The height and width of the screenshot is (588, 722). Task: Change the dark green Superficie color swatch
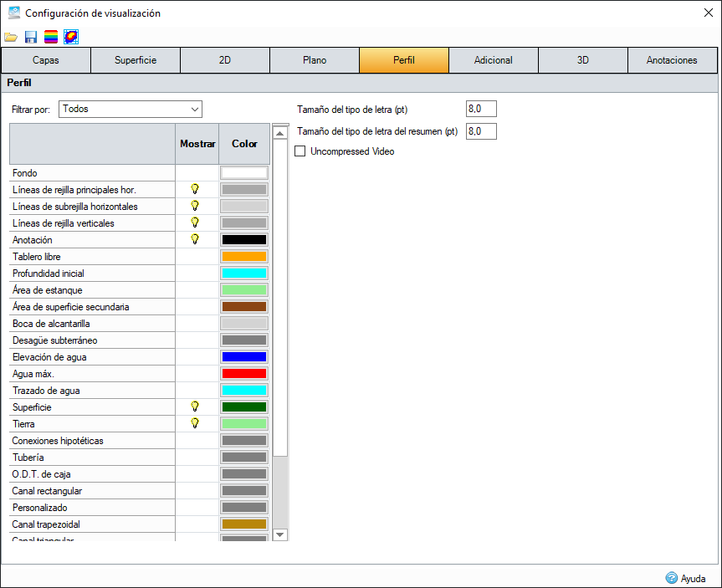244,407
